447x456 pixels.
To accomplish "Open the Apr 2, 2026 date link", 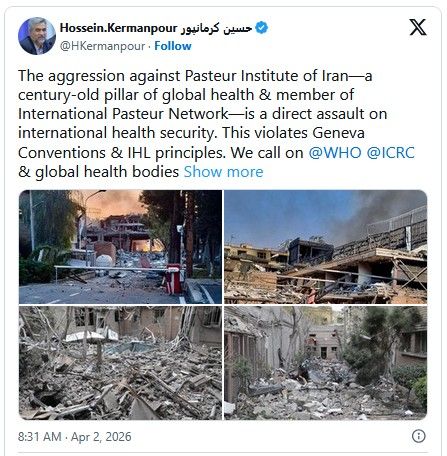I will pos(101,437).
